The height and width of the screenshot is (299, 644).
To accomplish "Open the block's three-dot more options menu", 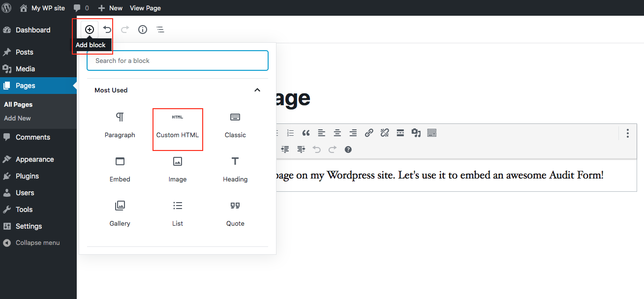I will coord(627,133).
